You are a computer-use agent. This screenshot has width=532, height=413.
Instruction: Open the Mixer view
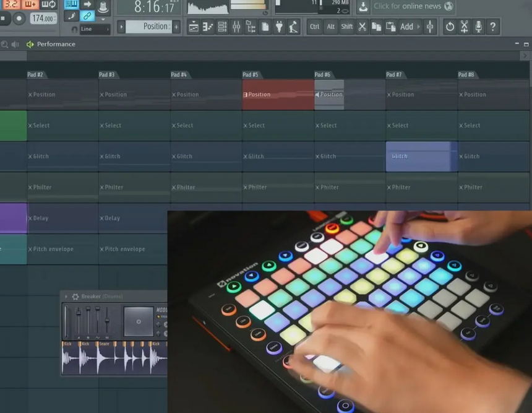tap(236, 27)
